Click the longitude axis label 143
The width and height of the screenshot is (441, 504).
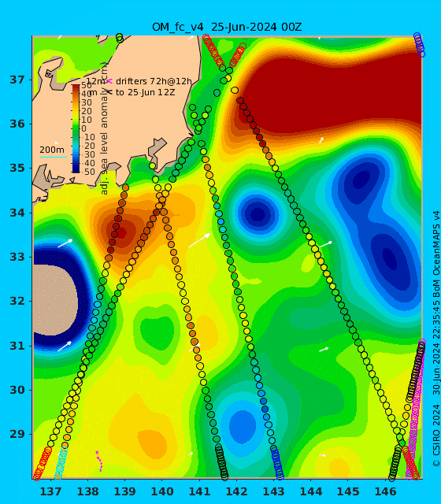(274, 491)
